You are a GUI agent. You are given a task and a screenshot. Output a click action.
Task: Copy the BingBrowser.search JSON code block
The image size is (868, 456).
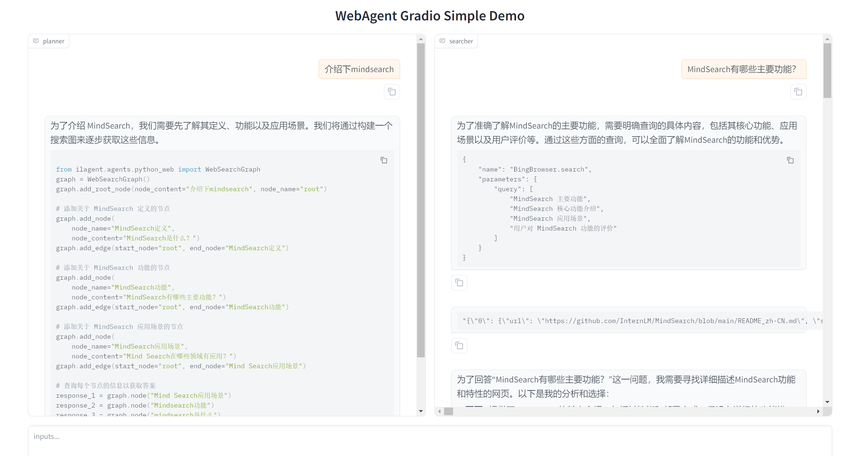click(790, 160)
